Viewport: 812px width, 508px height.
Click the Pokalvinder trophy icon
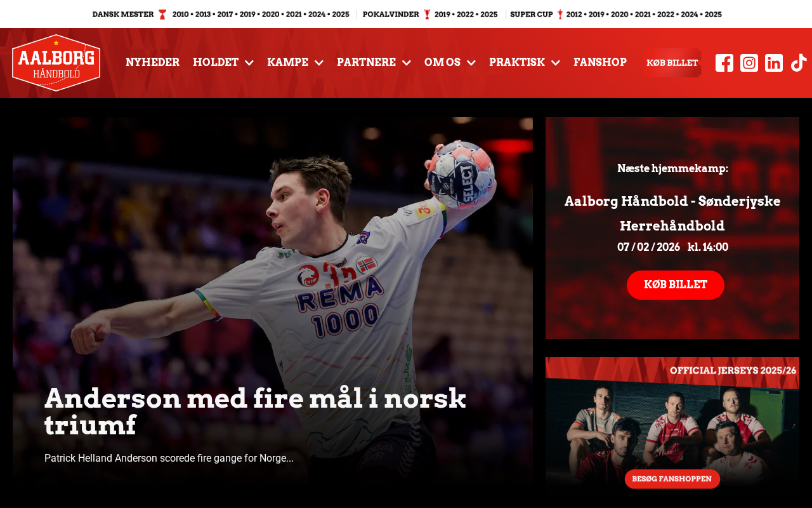(427, 15)
